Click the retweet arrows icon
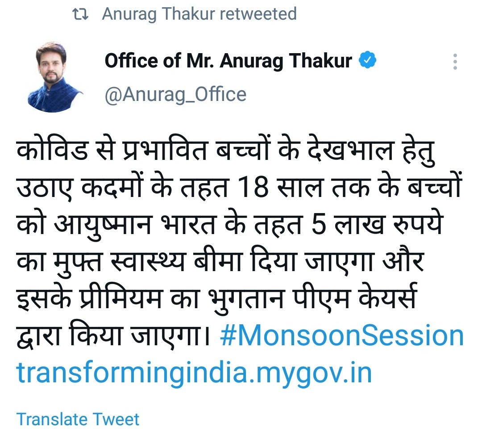Screen dimensions: 482x448 tap(81, 14)
